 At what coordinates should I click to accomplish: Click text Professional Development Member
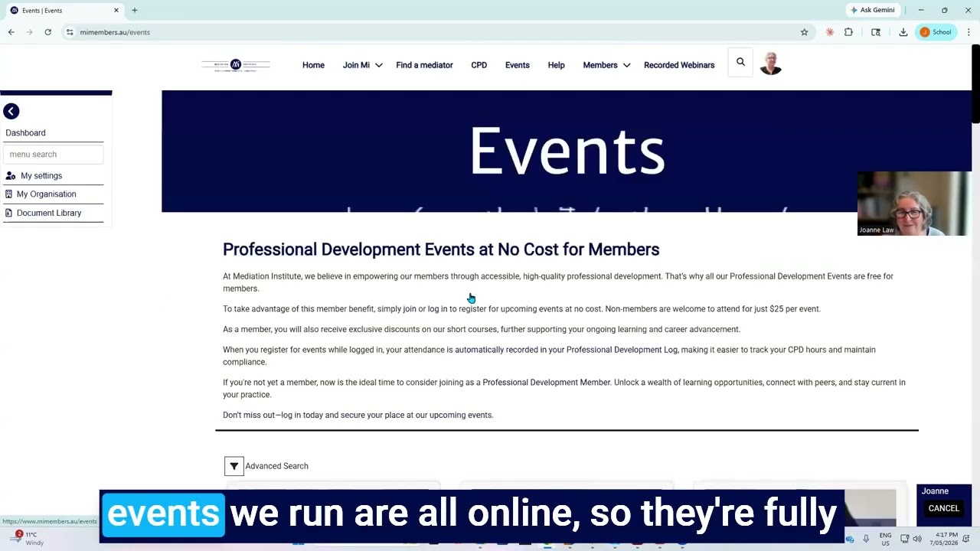click(x=546, y=383)
